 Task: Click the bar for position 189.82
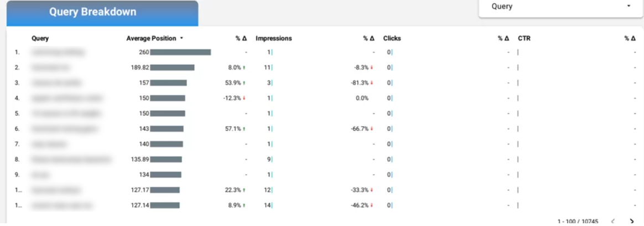coord(172,68)
